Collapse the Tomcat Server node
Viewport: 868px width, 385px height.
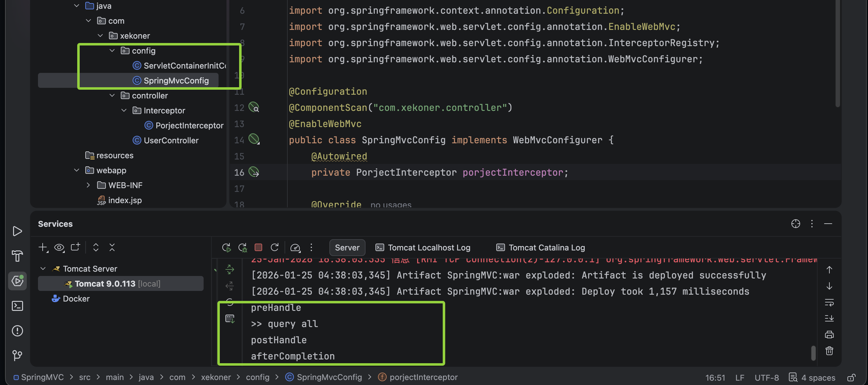43,269
